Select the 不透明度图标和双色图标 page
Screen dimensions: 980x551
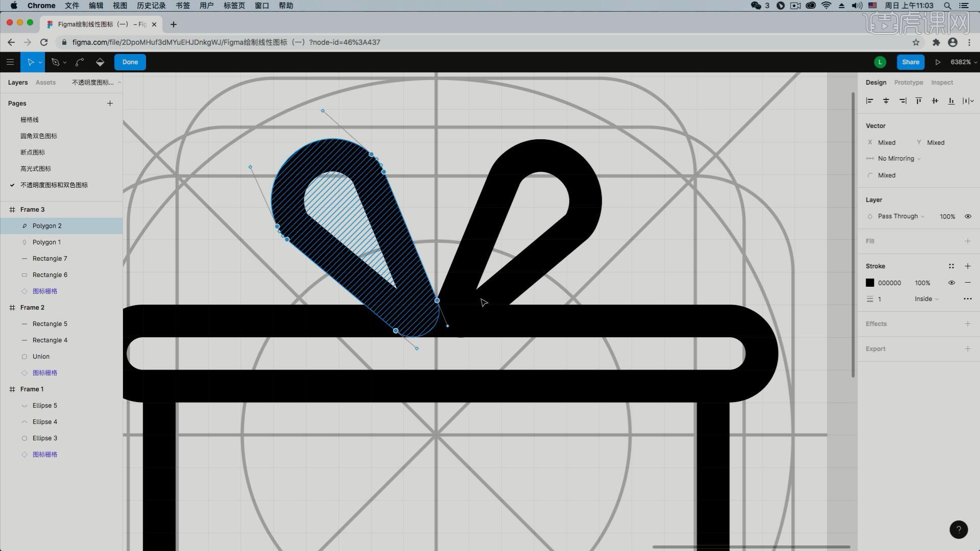54,185
